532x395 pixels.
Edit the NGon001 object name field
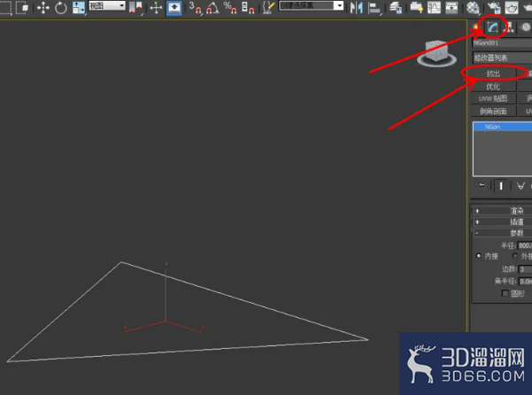click(x=502, y=43)
